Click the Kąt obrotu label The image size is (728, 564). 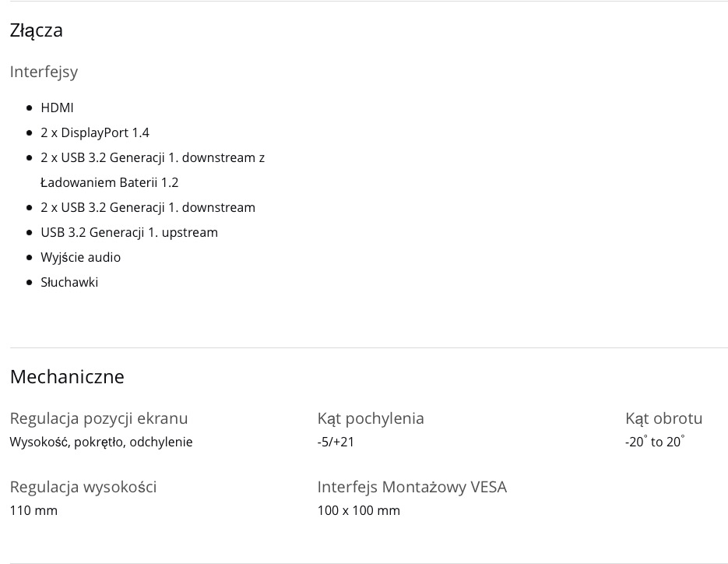coord(663,418)
